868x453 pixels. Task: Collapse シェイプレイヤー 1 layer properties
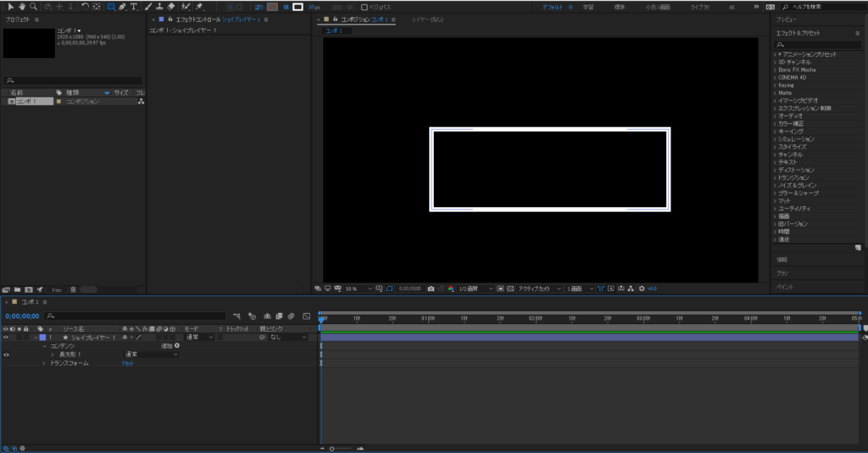[36, 338]
